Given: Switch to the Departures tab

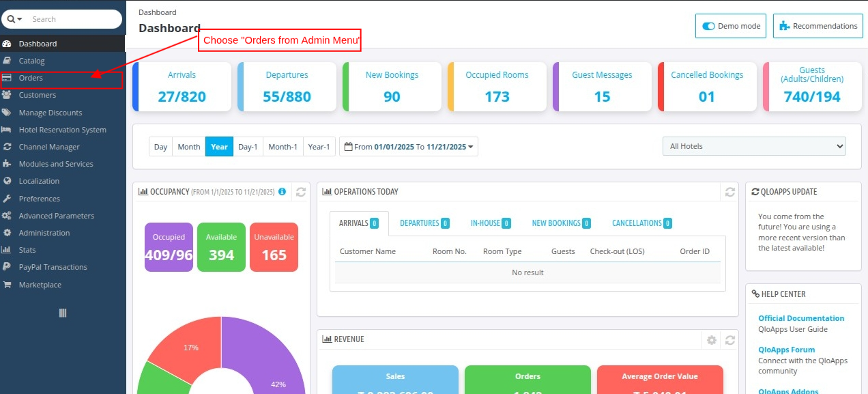Looking at the screenshot, I should click(x=424, y=223).
